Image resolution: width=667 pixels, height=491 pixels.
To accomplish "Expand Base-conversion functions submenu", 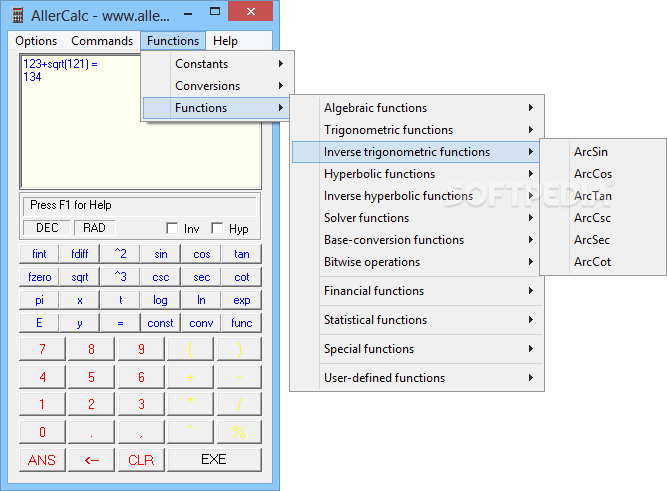I will (416, 240).
